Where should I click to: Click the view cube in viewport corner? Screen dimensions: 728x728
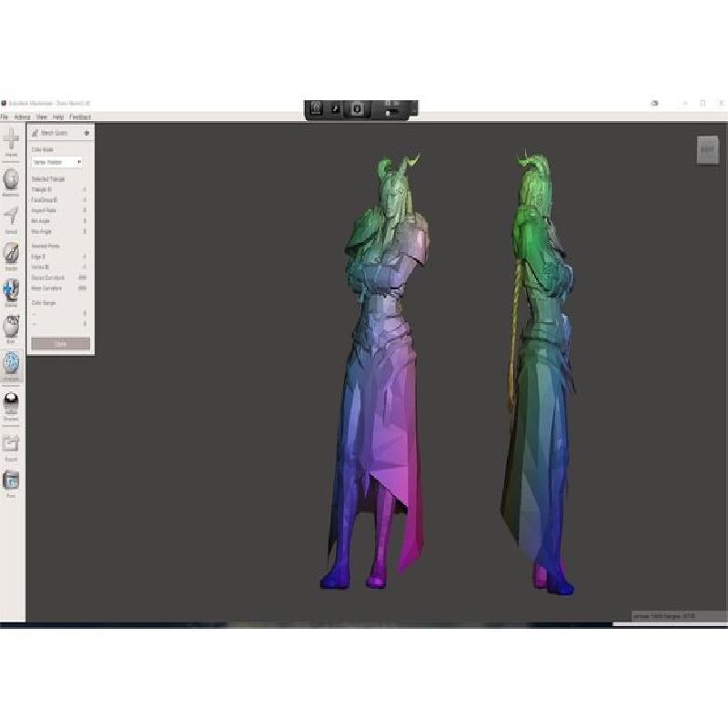707,150
